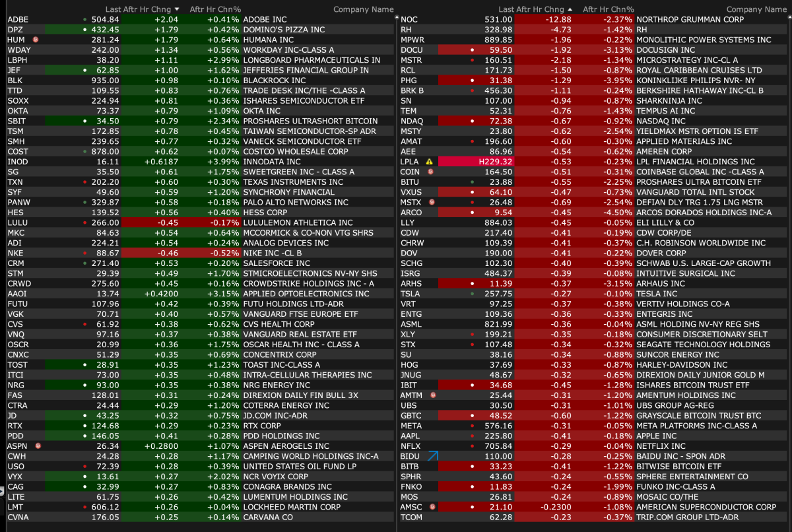Select the NOC ticker in right panel
Screen dimensions: 792x532
click(x=409, y=20)
